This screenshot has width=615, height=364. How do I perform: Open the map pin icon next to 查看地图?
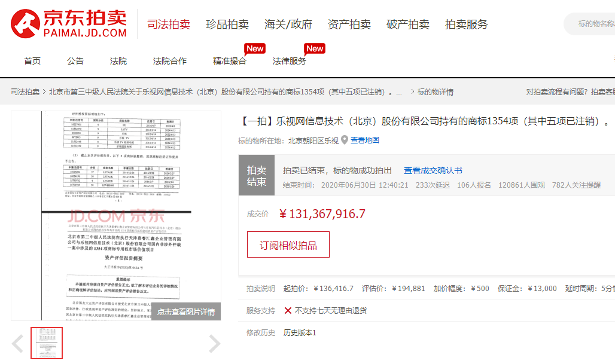click(x=345, y=140)
